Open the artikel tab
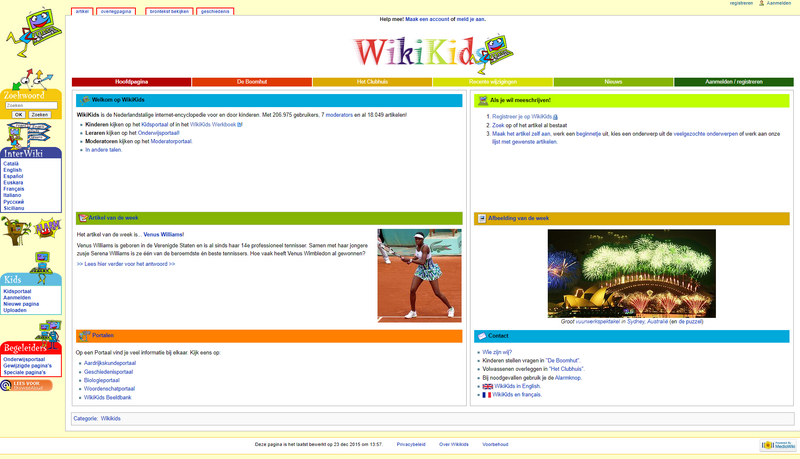The image size is (800, 459). (82, 11)
